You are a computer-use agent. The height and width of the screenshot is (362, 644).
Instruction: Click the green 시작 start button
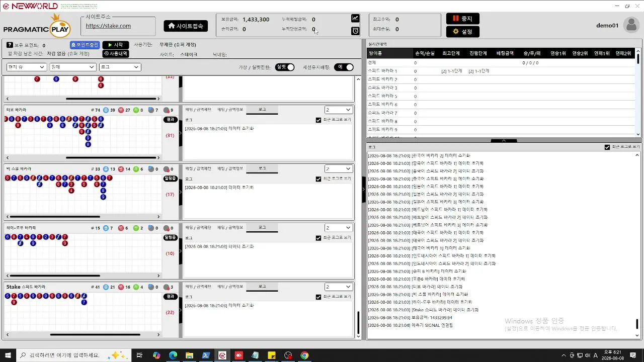[116, 45]
